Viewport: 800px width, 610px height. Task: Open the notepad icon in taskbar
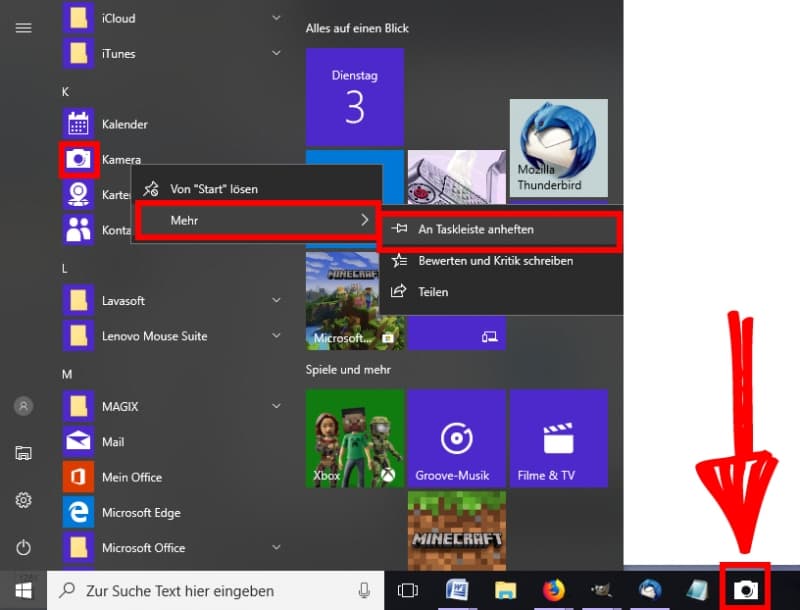(697, 591)
